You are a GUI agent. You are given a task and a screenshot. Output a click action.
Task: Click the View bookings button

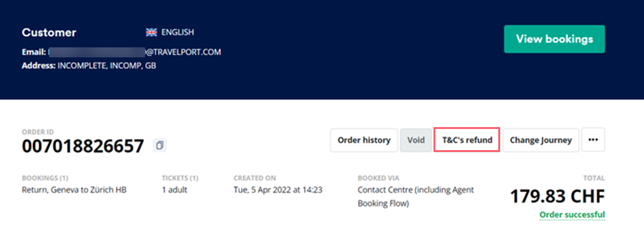tap(554, 39)
